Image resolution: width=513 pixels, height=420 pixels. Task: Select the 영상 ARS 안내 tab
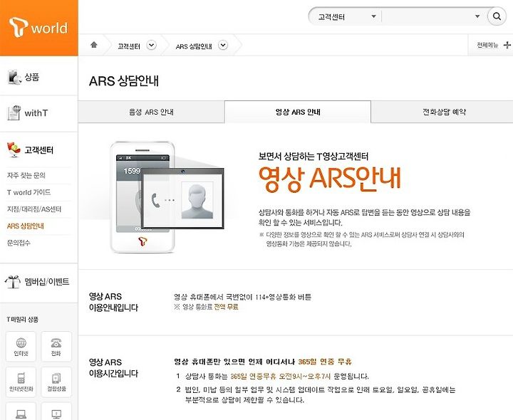click(298, 112)
